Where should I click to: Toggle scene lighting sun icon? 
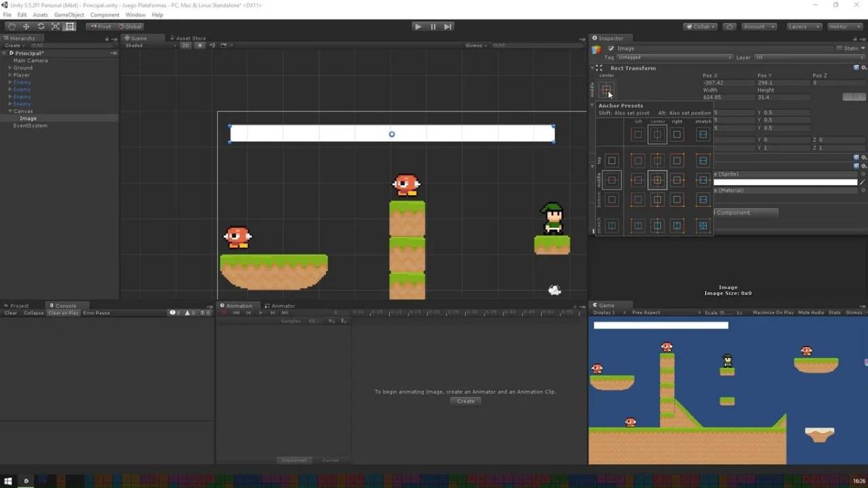coord(200,46)
